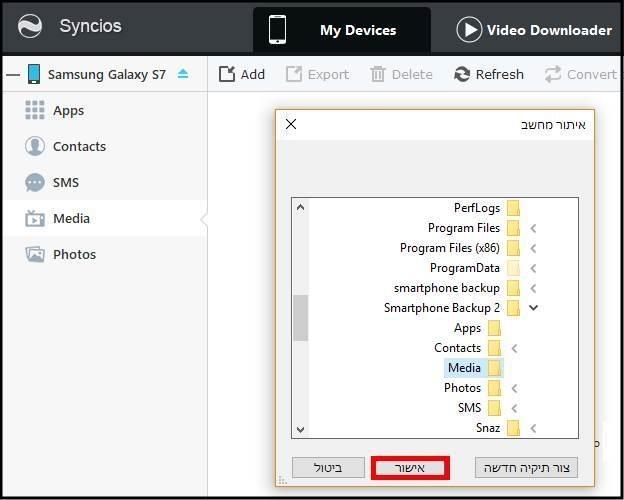Viewport: 624px width, 500px height.
Task: Select Photos subfolder in dialog tree
Action: tap(462, 388)
